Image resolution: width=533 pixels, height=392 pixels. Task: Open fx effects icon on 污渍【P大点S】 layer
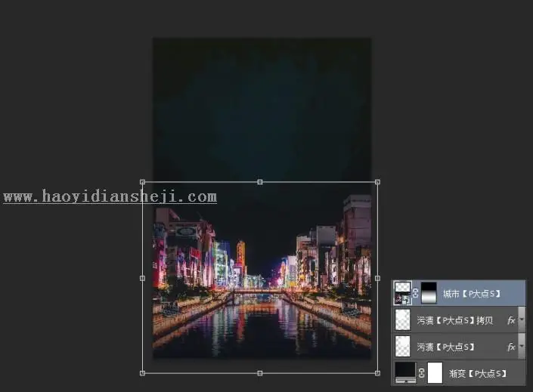coord(511,347)
